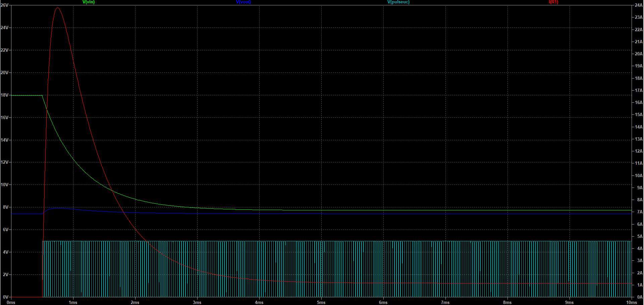
Task: Click the 18V left axis label
Action: point(4,95)
